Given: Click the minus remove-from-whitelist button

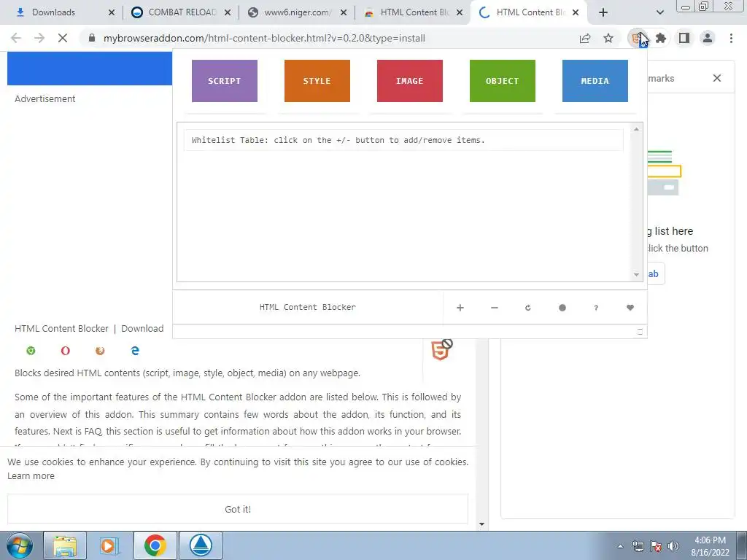Looking at the screenshot, I should pyautogui.click(x=495, y=308).
